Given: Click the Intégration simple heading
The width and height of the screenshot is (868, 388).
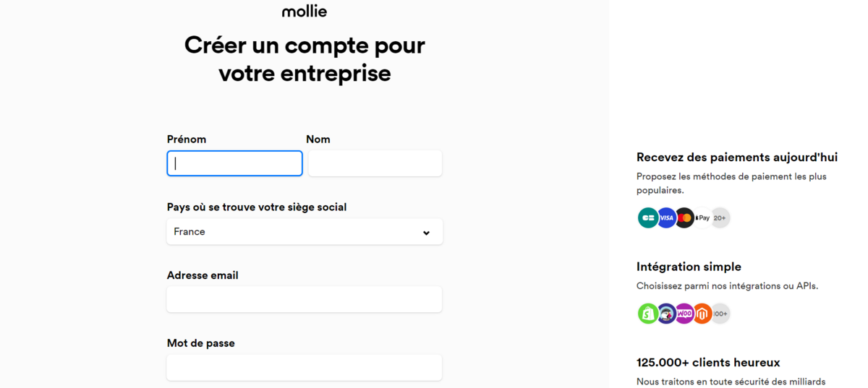Looking at the screenshot, I should pos(689,267).
